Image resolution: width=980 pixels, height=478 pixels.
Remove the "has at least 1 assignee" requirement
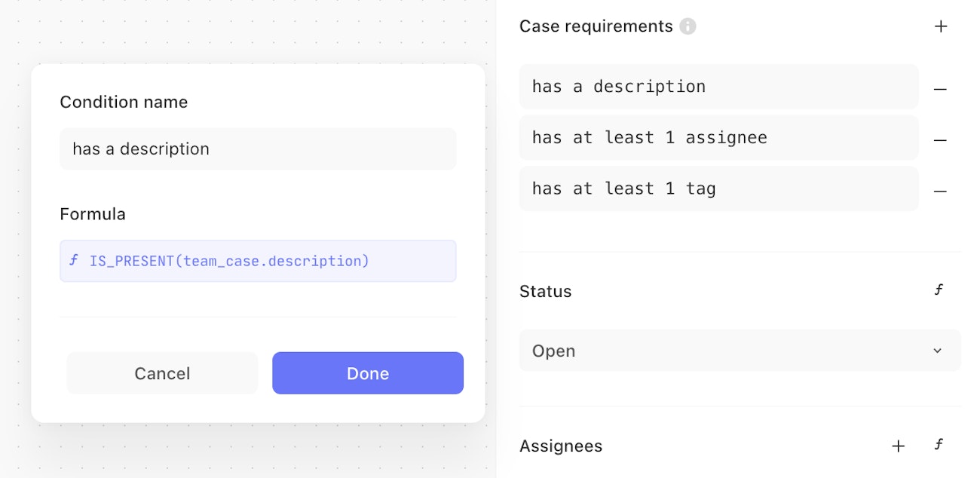(940, 140)
